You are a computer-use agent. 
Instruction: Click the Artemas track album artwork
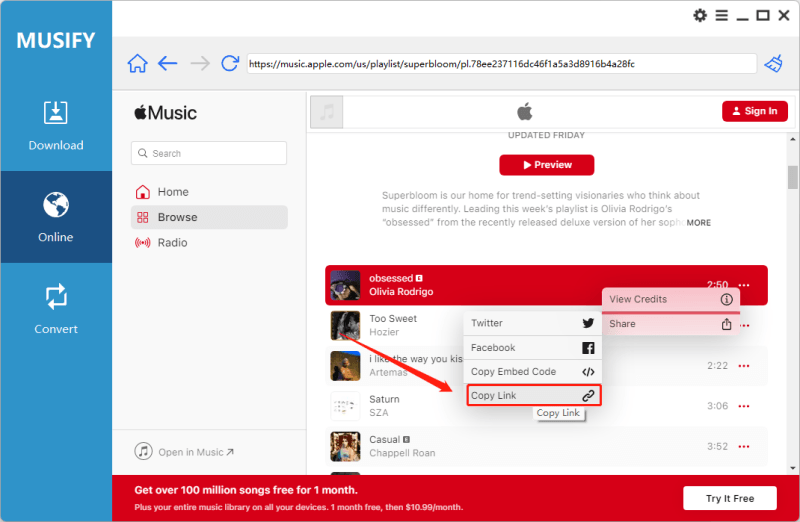point(345,366)
